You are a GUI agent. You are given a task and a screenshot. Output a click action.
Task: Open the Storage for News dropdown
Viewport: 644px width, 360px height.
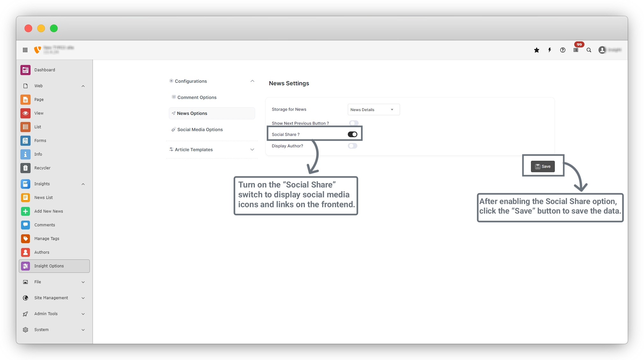(x=374, y=109)
